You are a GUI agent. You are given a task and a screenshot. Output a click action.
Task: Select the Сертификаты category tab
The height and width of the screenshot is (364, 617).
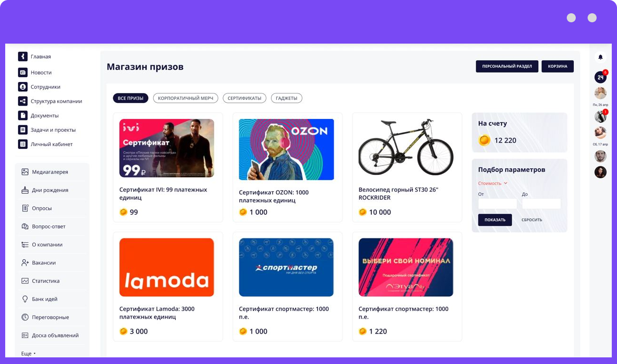[x=245, y=98]
